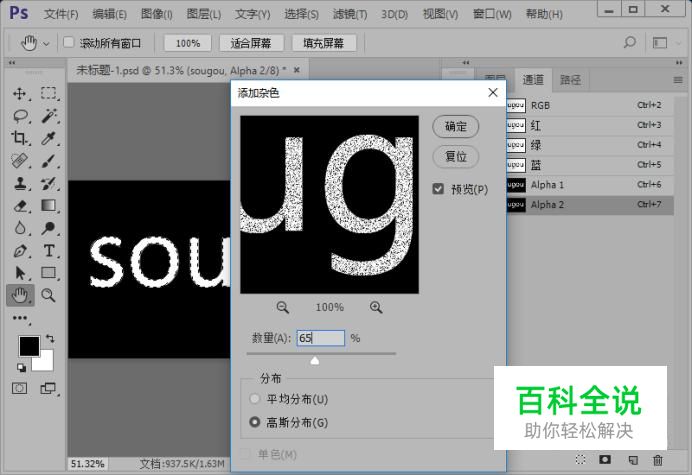The image size is (692, 475).
Task: Select the Move tool
Action: 19,94
